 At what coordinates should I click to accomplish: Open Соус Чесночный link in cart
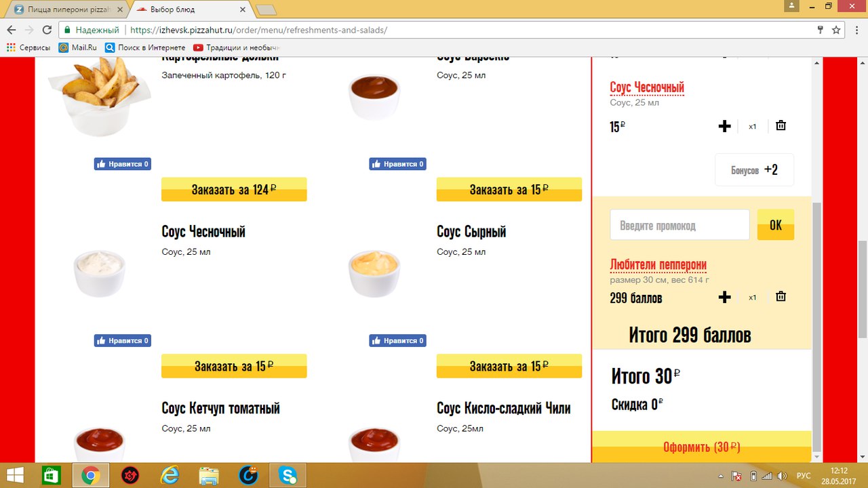click(647, 87)
